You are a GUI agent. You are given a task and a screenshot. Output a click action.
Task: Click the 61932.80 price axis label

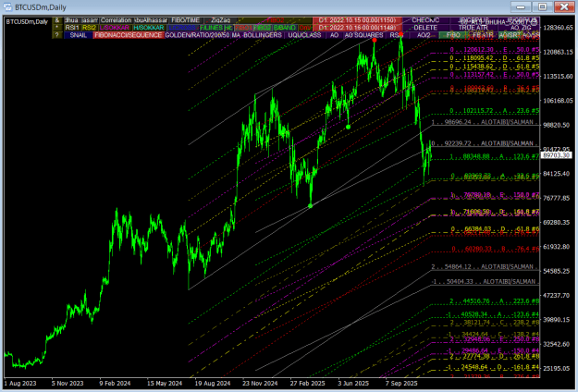point(558,247)
